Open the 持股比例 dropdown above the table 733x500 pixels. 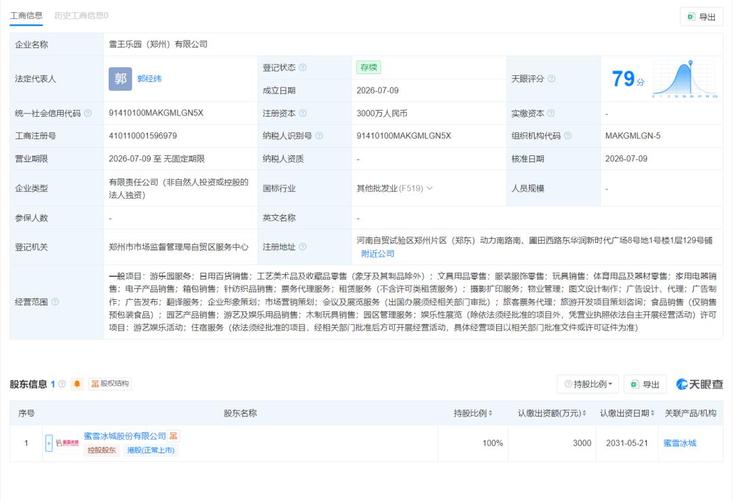(588, 384)
